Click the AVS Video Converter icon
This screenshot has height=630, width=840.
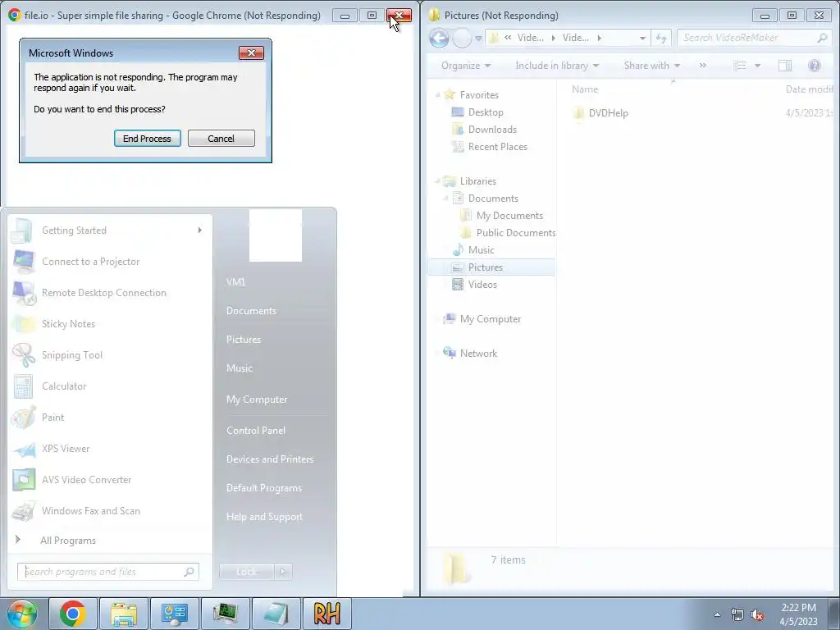pyautogui.click(x=24, y=480)
